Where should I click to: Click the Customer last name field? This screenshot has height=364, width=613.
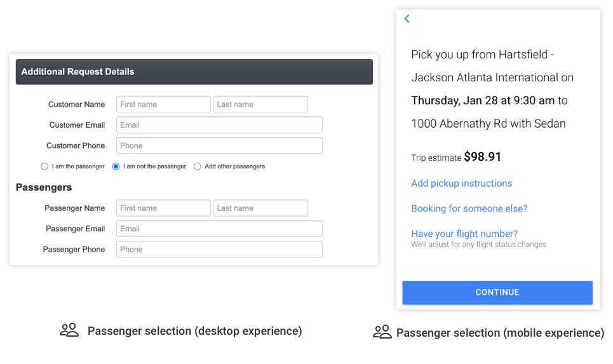pos(260,104)
